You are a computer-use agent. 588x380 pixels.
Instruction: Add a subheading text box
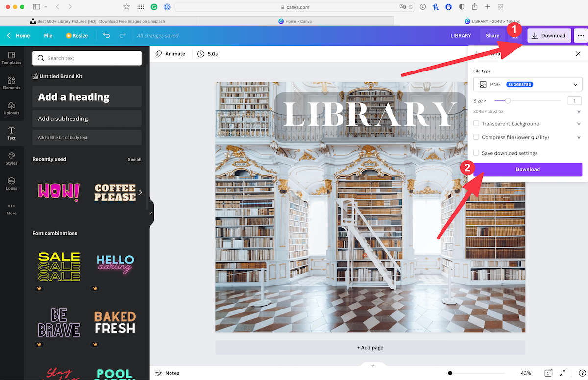(x=87, y=119)
